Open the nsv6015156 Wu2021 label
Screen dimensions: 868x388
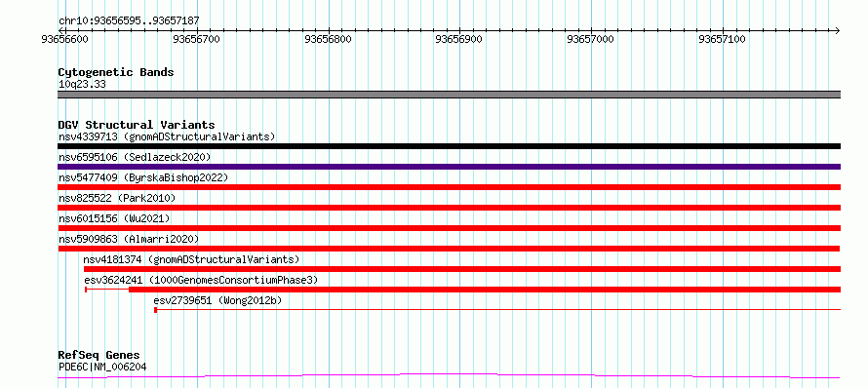(114, 218)
